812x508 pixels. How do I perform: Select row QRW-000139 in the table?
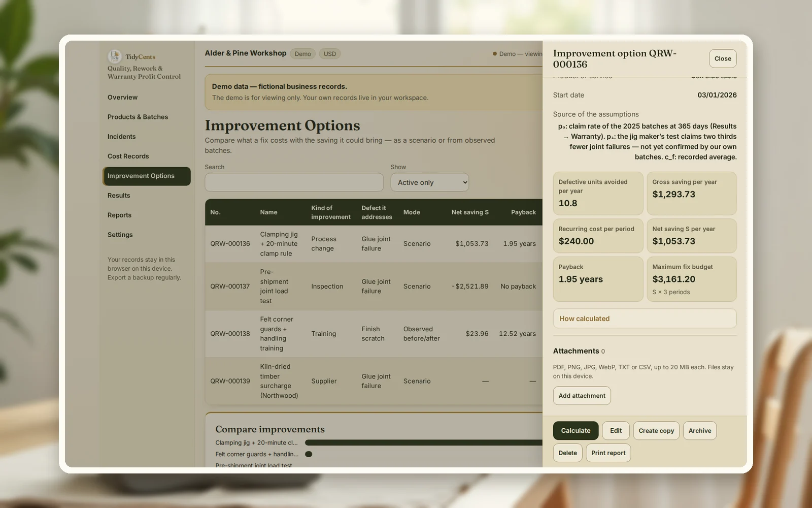pos(374,381)
